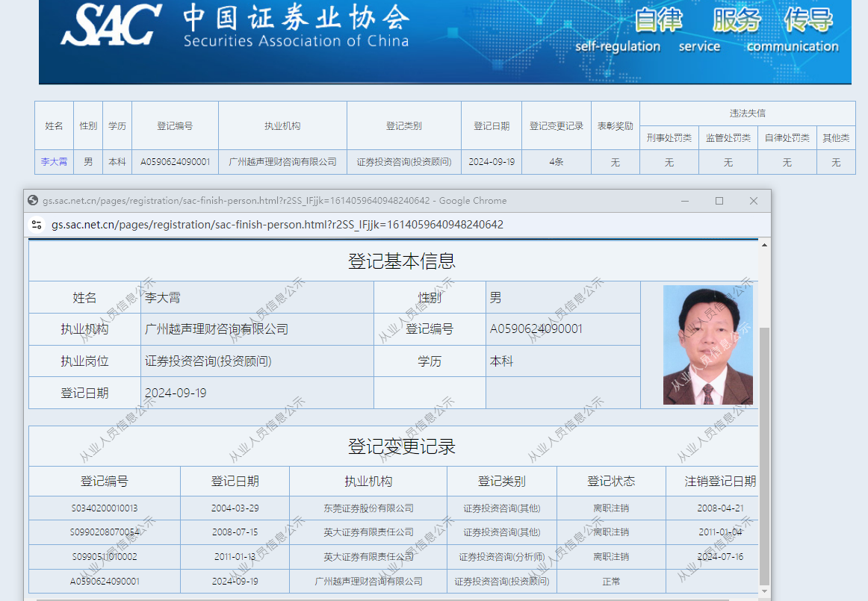
Task: Click the scrollbar up arrow icon
Action: click(x=763, y=243)
